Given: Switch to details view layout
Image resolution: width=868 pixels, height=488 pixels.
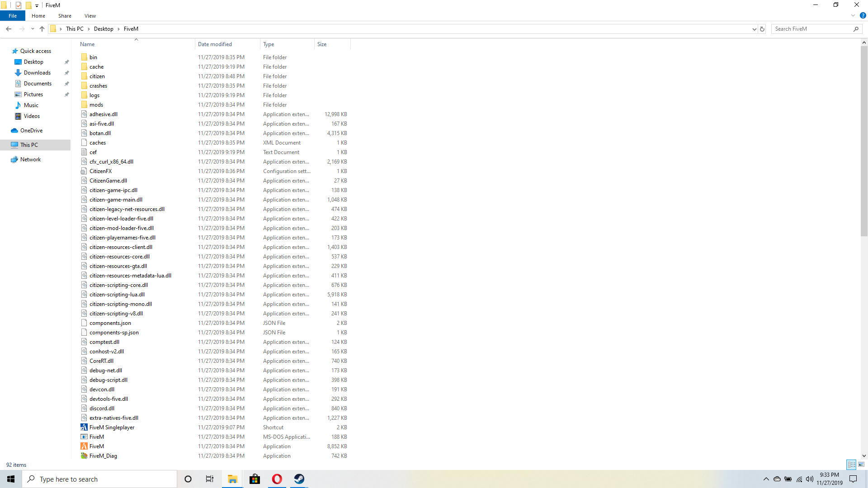Looking at the screenshot, I should [x=851, y=465].
